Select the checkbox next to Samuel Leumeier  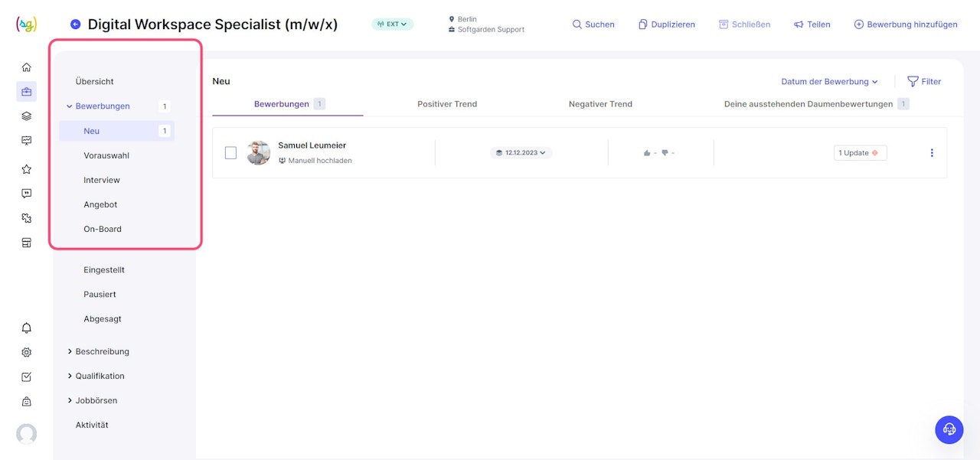coord(230,153)
